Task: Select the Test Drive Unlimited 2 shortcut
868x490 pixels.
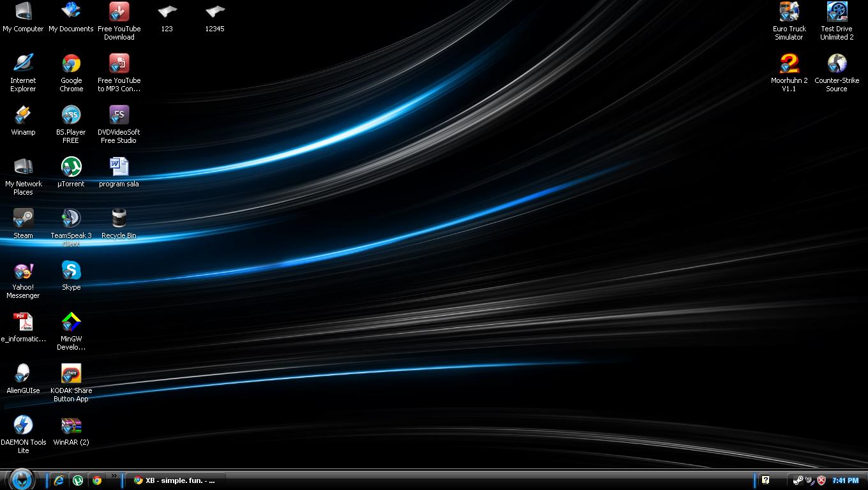Action: click(x=837, y=21)
